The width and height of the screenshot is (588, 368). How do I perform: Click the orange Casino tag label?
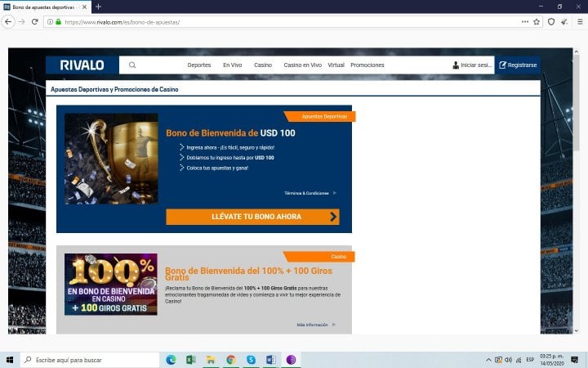319,257
